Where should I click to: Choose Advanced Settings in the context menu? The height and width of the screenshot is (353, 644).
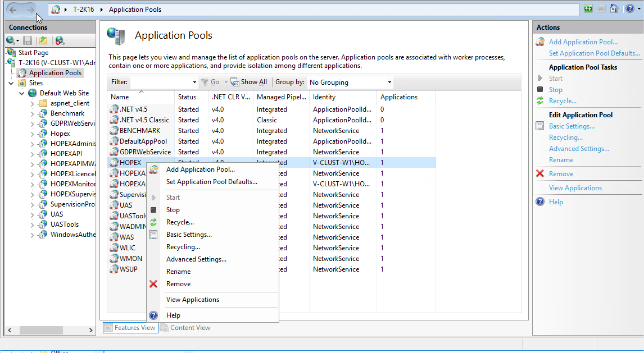tap(196, 259)
